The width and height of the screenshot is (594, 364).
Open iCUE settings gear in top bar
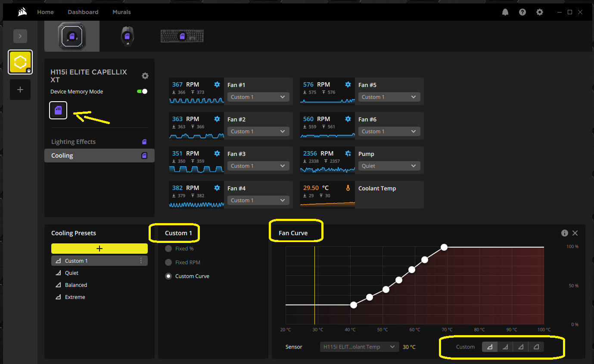coord(540,12)
